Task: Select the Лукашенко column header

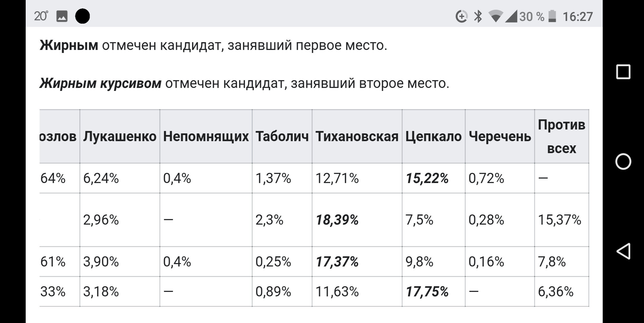Action: 120,136
